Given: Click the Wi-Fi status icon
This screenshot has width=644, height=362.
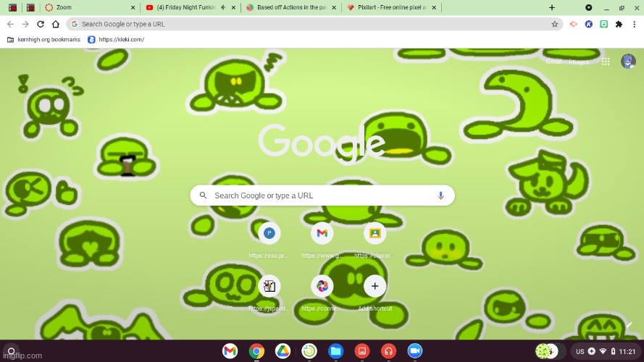Looking at the screenshot, I should [603, 351].
